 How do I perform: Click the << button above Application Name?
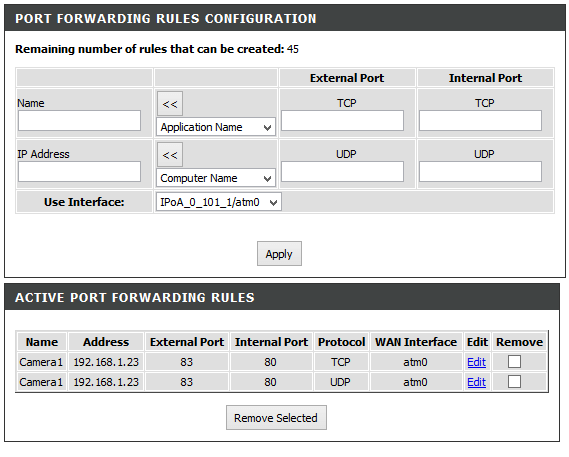[x=170, y=104]
